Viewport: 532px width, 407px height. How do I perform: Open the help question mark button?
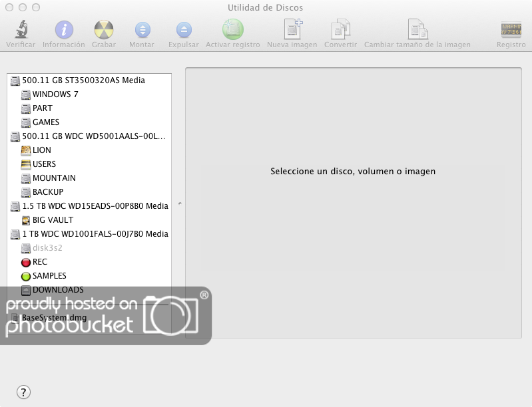[x=23, y=392]
